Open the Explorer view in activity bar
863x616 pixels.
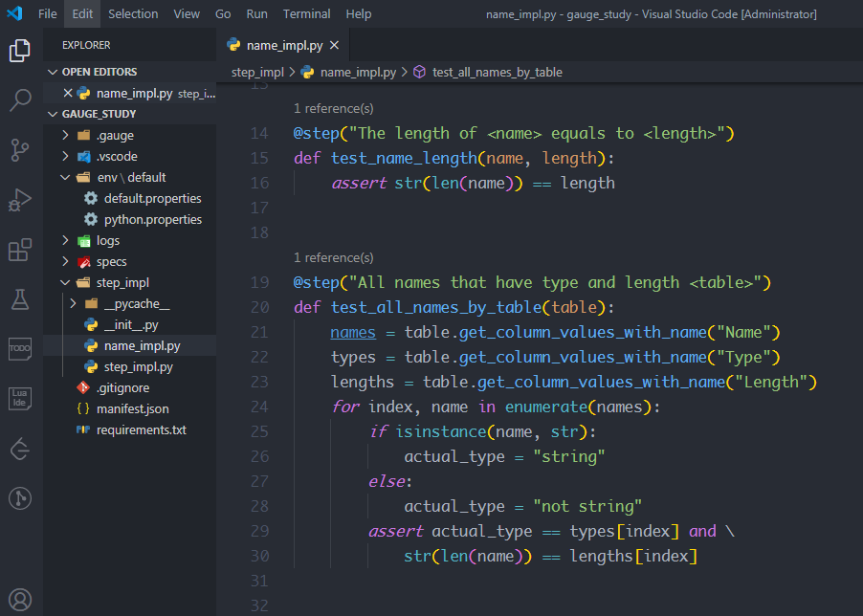[20, 51]
